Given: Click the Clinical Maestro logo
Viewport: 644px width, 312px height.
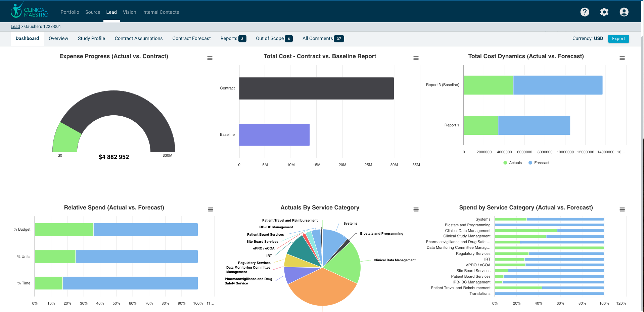Looking at the screenshot, I should [x=30, y=11].
